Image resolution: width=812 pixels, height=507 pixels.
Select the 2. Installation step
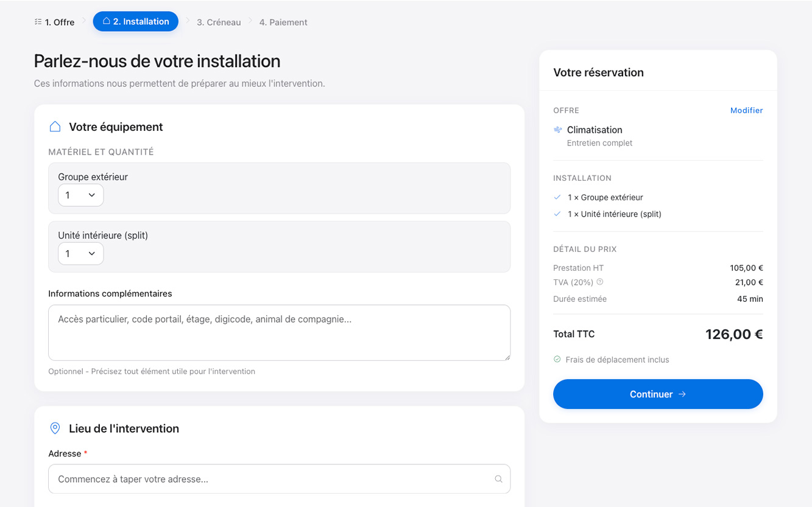(135, 21)
